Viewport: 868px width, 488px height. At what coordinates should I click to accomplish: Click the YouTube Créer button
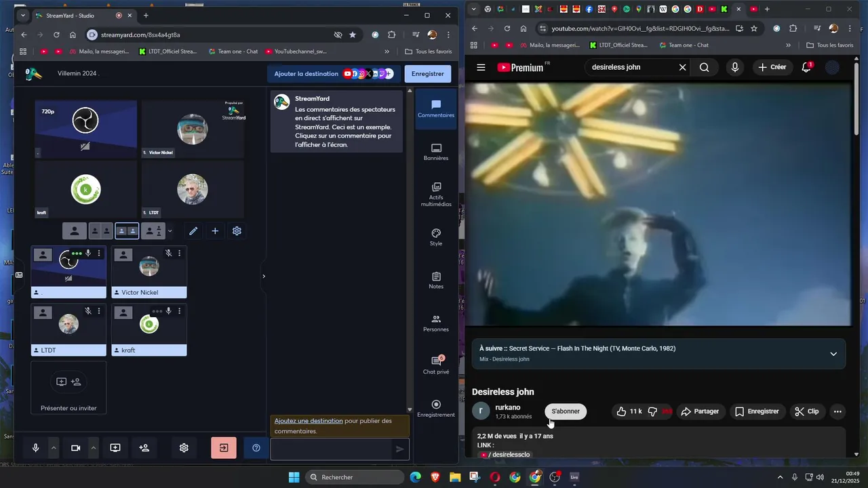772,67
